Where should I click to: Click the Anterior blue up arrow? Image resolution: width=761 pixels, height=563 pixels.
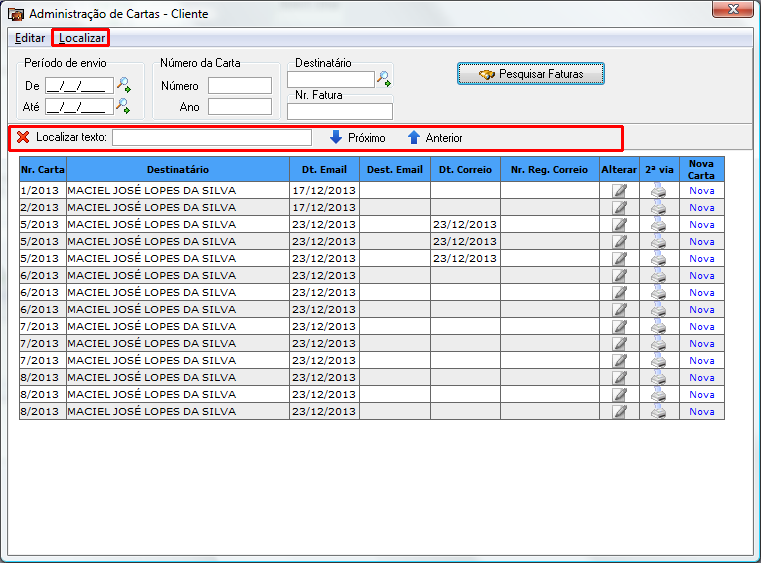click(x=414, y=137)
